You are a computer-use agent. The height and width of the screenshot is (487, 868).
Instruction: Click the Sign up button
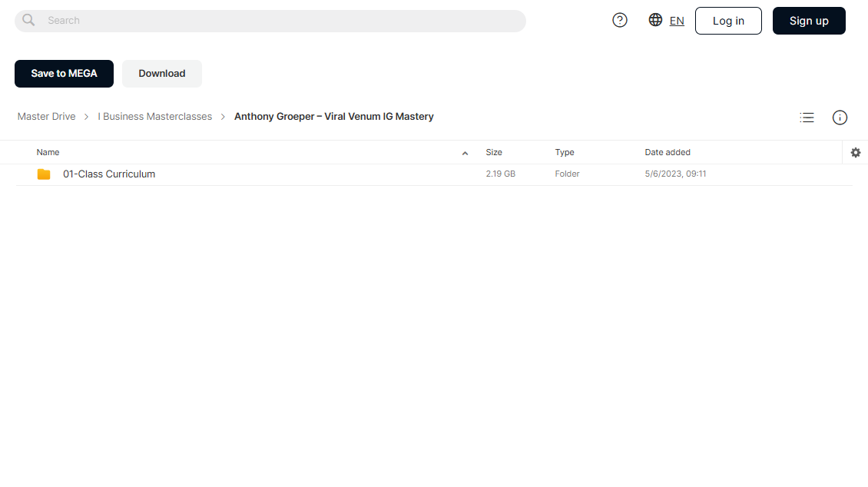coord(809,21)
